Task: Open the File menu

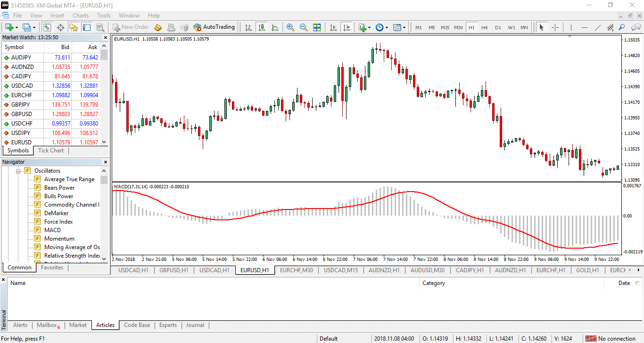Action: point(18,16)
